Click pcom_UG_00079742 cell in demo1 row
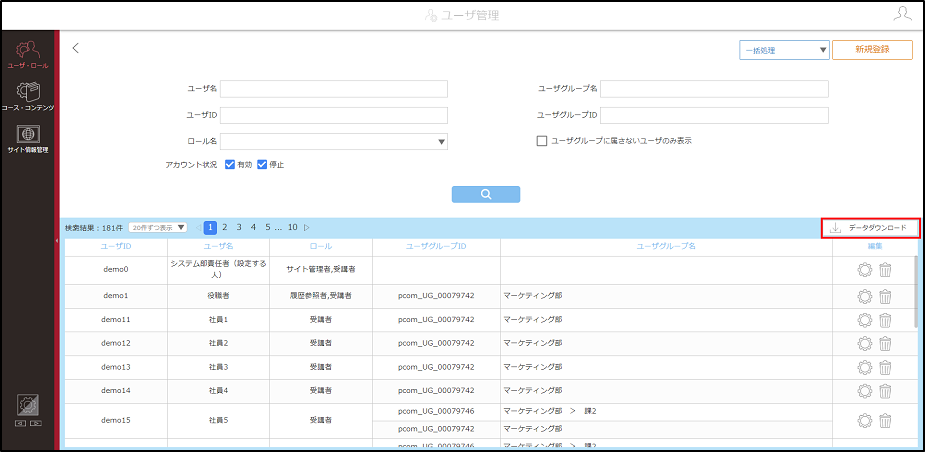 (437, 296)
